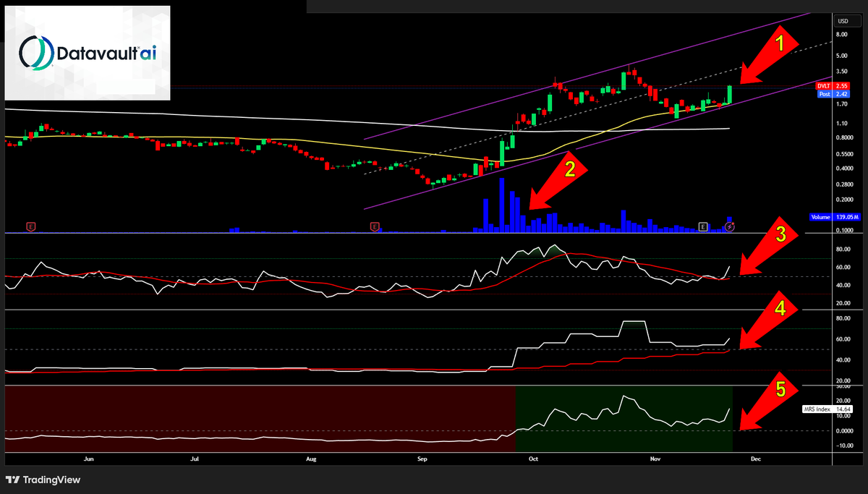Click the purple lightning event icon on volume pane
Viewport: 868px width, 494px height.
tap(730, 226)
